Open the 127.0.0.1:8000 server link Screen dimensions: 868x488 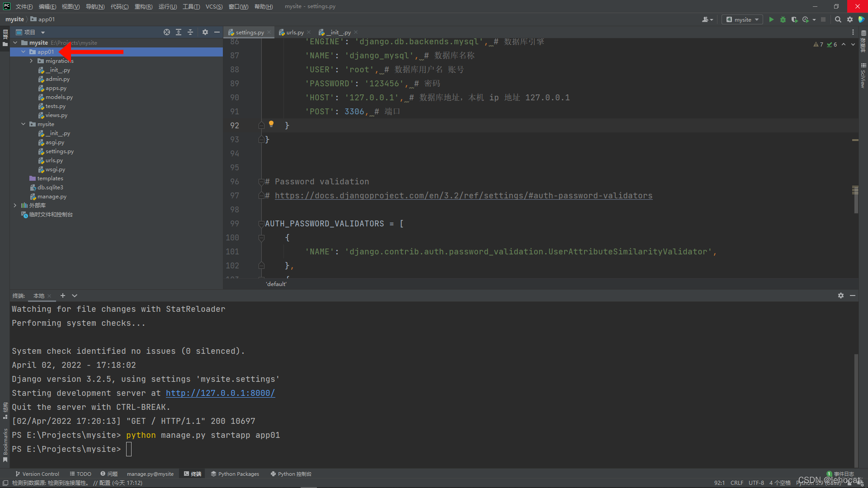tap(220, 393)
